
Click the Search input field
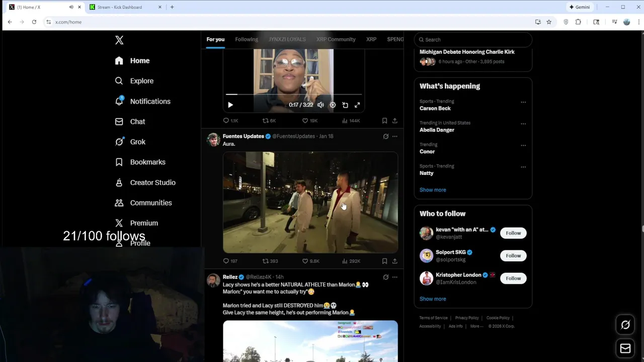(x=473, y=40)
